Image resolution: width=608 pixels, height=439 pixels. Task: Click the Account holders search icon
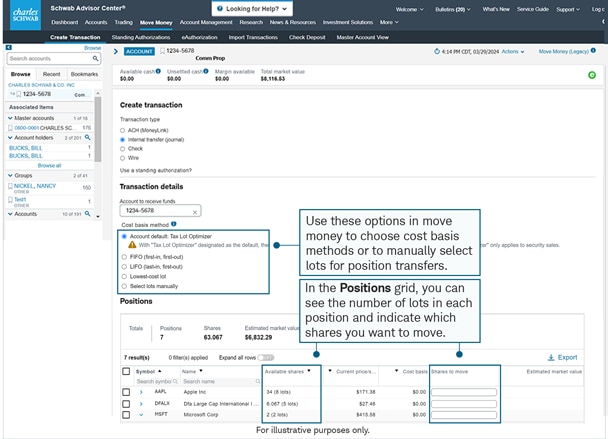coord(88,137)
